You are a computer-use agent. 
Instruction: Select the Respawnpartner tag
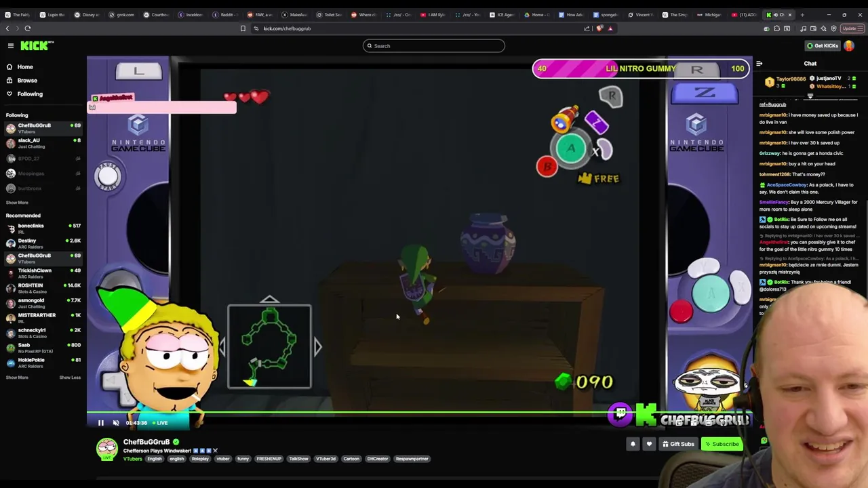click(x=412, y=459)
